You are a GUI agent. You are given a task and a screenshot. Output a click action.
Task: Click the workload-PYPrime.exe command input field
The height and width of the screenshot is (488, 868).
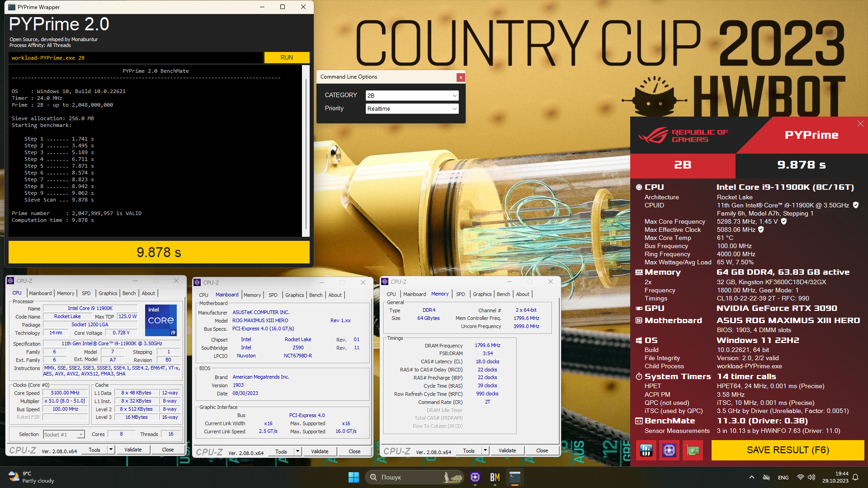pyautogui.click(x=136, y=58)
